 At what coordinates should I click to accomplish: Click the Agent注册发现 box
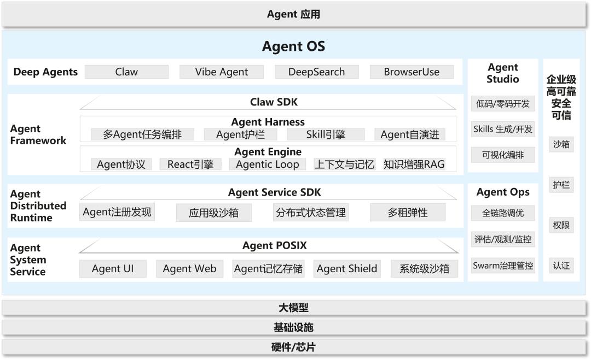(x=117, y=212)
